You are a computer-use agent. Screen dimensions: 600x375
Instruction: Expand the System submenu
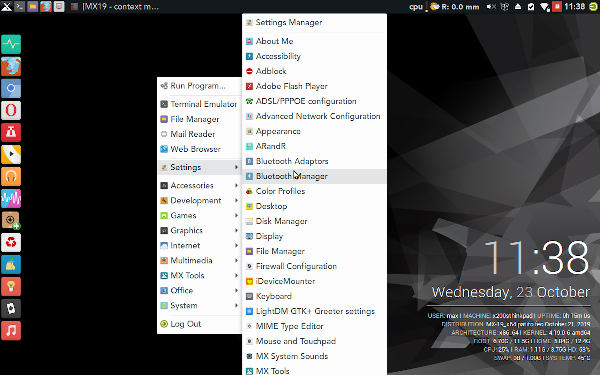199,306
